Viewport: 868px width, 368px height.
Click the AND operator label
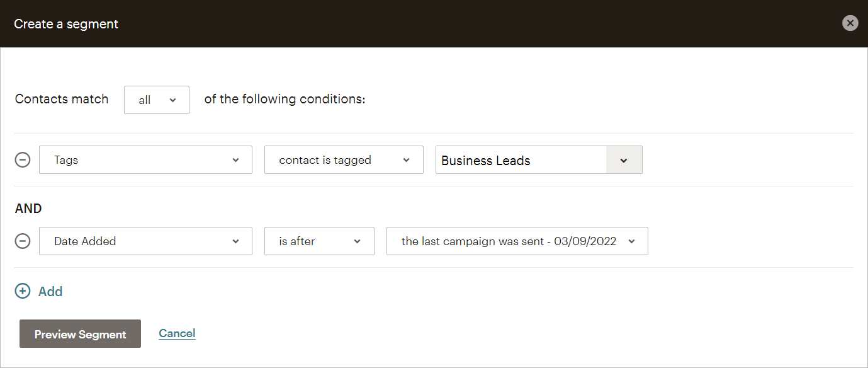28,209
